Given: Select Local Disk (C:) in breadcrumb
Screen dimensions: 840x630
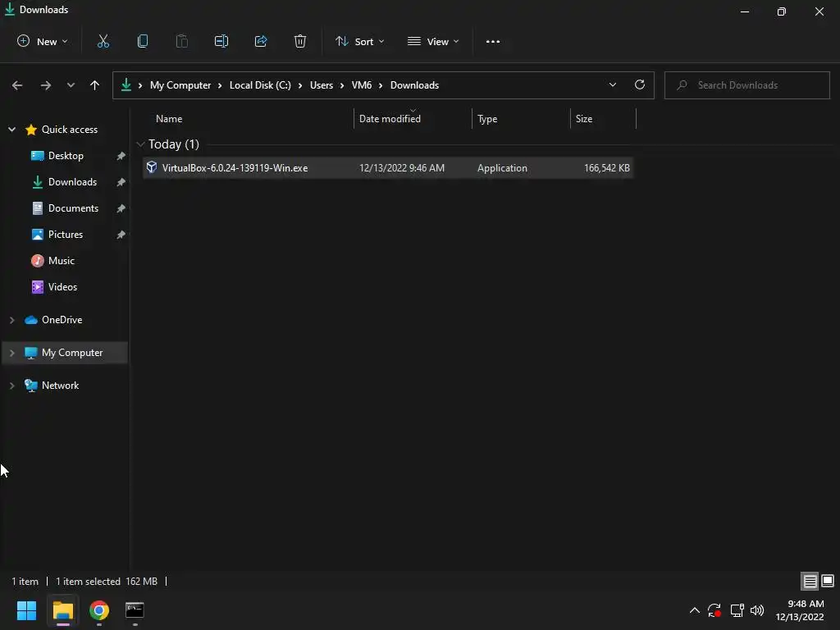Looking at the screenshot, I should [x=260, y=85].
